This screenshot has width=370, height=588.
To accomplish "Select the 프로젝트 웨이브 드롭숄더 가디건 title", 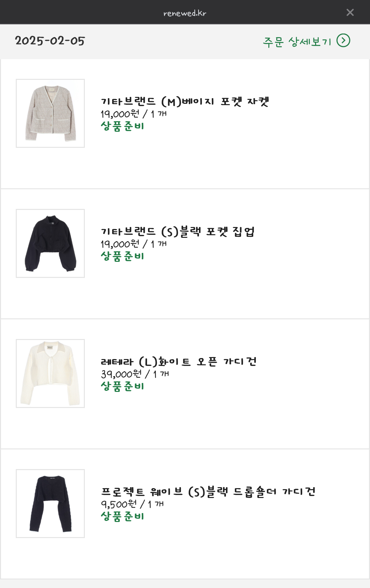I will coord(208,492).
